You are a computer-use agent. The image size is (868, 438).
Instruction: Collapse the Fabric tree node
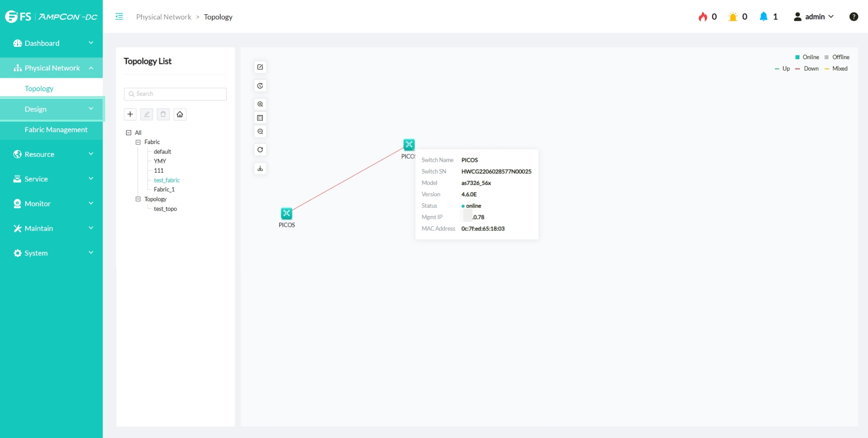click(x=138, y=142)
